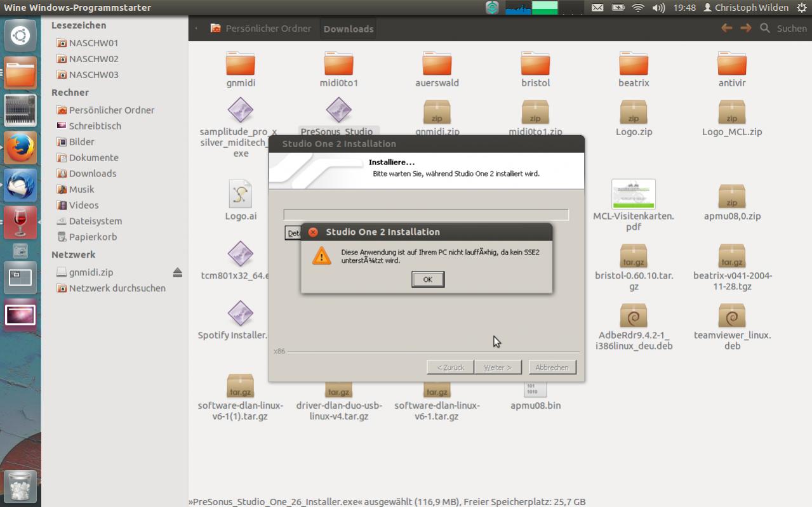Select the beatrix-v041-2004-11-28.tgz archive icon

point(732,255)
